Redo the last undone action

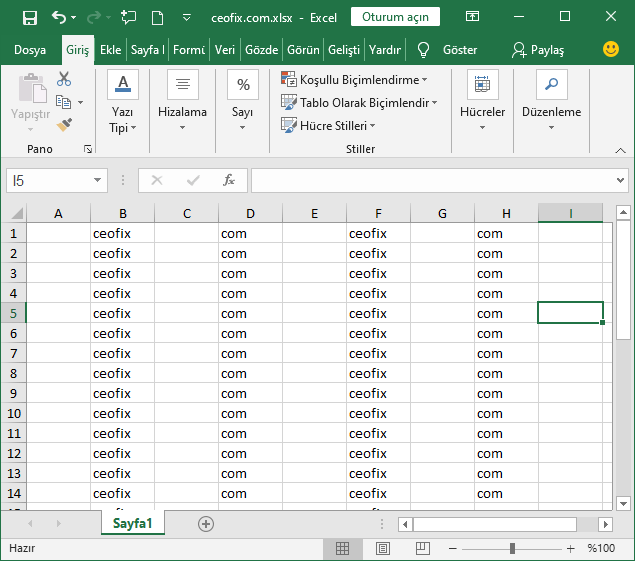[x=94, y=17]
